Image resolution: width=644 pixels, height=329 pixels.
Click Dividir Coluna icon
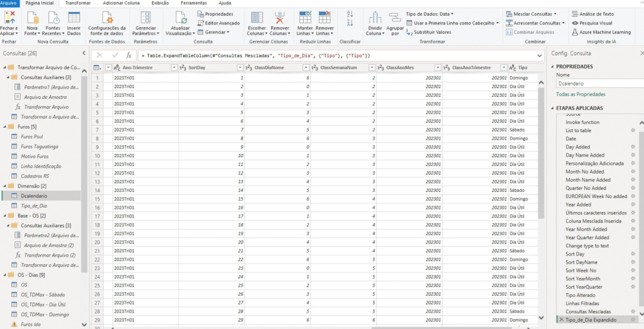pyautogui.click(x=375, y=18)
